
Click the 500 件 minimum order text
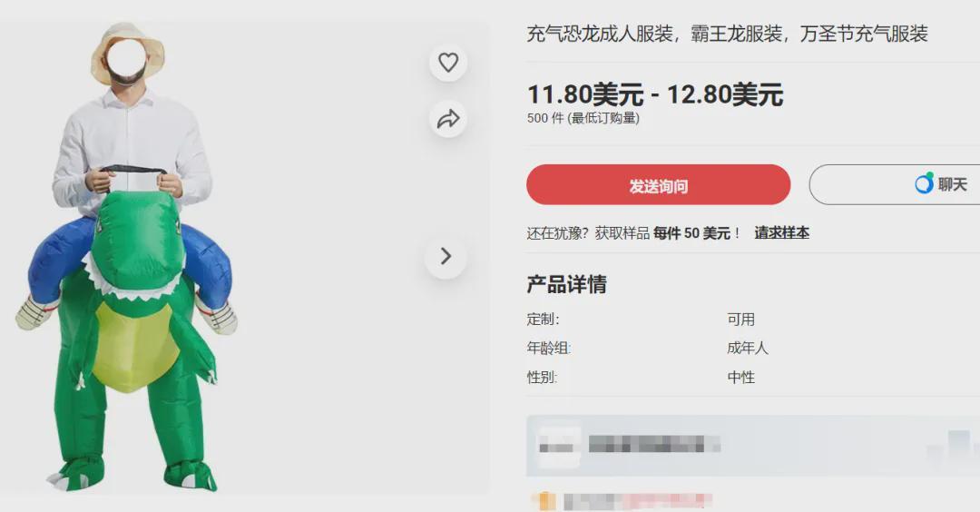(x=583, y=118)
